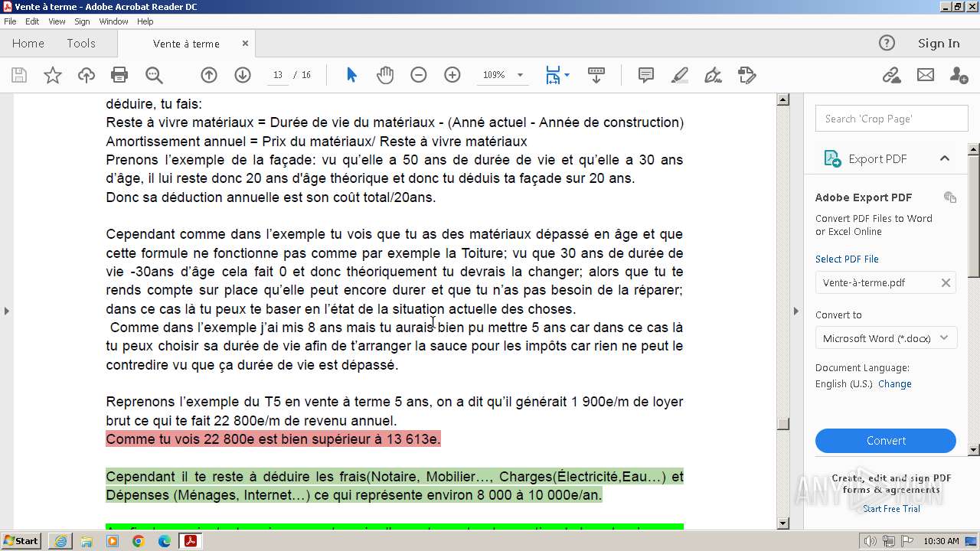Send file by email envelope icon
980x551 pixels.
pyautogui.click(x=926, y=75)
